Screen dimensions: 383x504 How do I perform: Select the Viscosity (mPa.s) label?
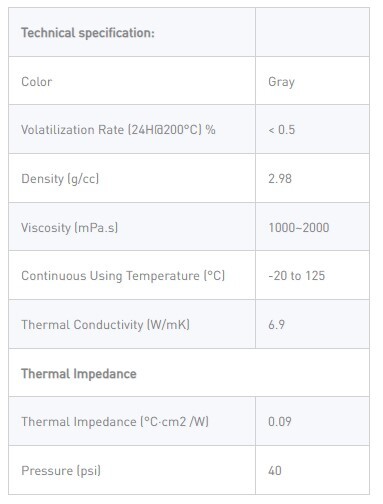click(69, 228)
